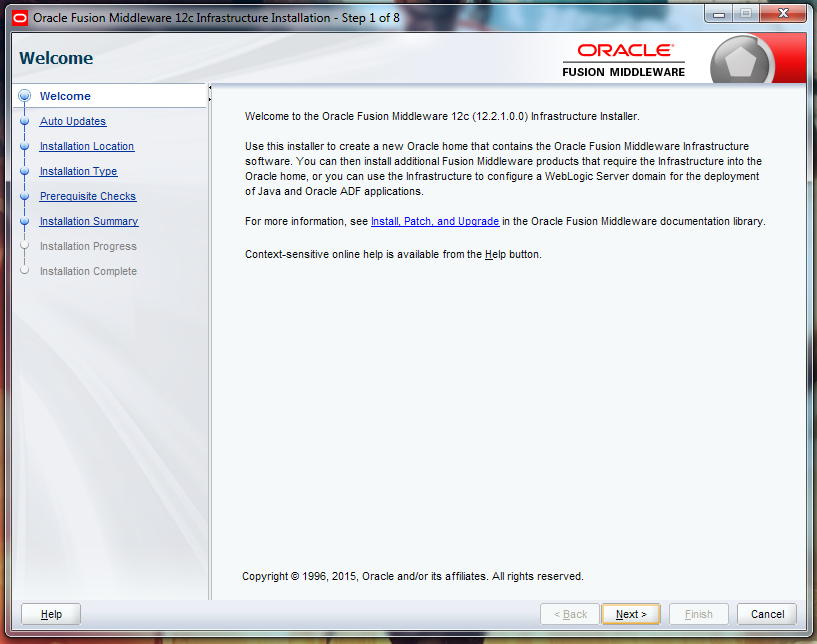
Task: Click the greyed-out Finish button
Action: pos(698,614)
